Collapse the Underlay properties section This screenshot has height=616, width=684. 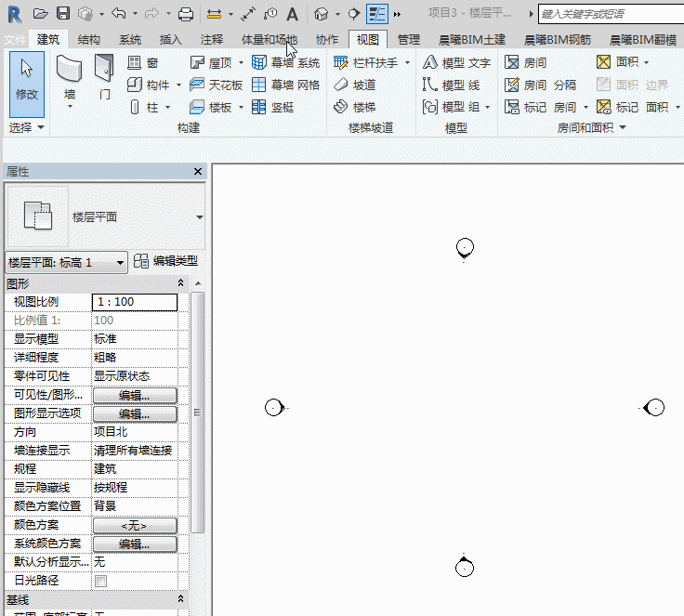click(180, 599)
